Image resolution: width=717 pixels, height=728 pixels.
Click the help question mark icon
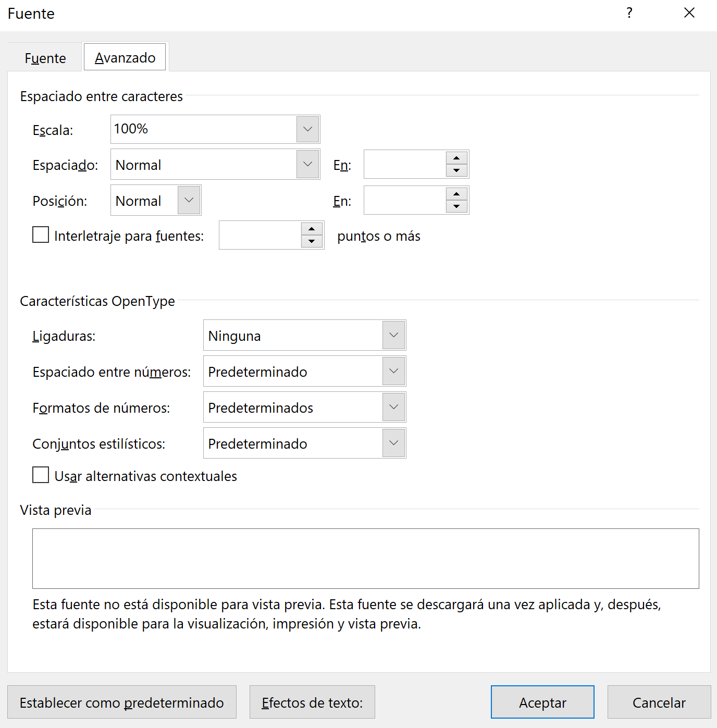pos(629,13)
